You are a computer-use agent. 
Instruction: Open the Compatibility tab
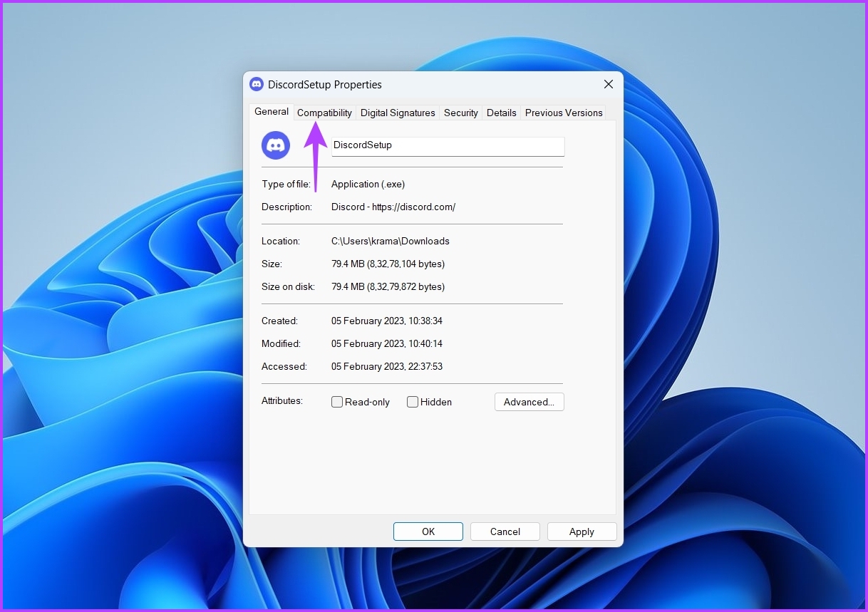(x=324, y=113)
